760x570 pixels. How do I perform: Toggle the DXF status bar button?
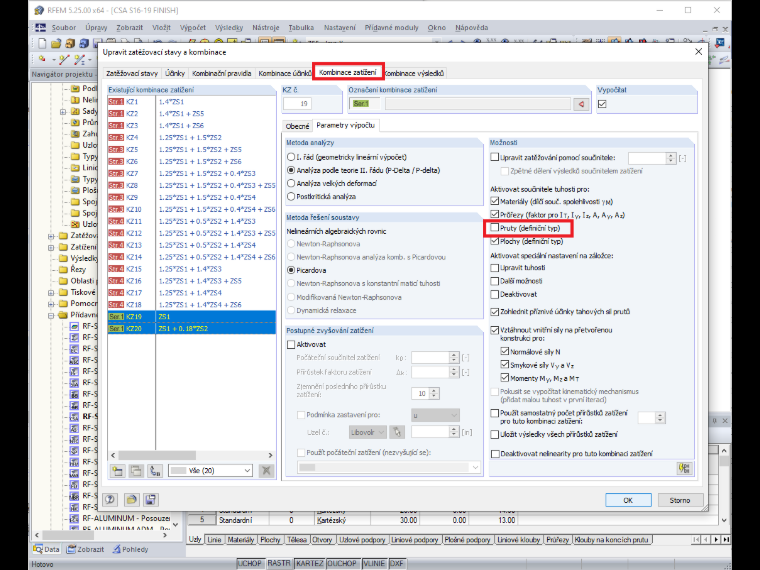[396, 563]
